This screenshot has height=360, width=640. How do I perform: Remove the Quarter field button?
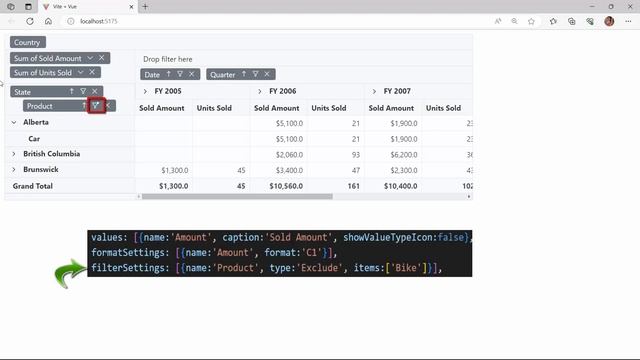[267, 74]
